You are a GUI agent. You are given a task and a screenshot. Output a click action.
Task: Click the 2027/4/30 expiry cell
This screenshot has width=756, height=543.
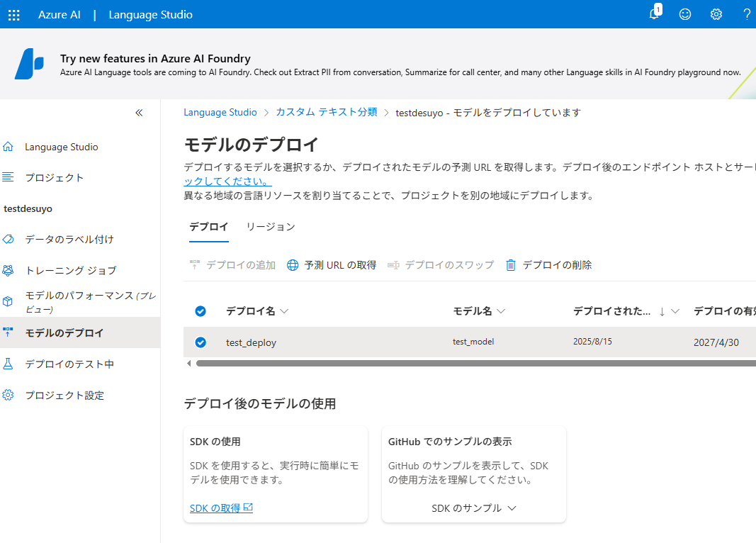click(x=716, y=342)
